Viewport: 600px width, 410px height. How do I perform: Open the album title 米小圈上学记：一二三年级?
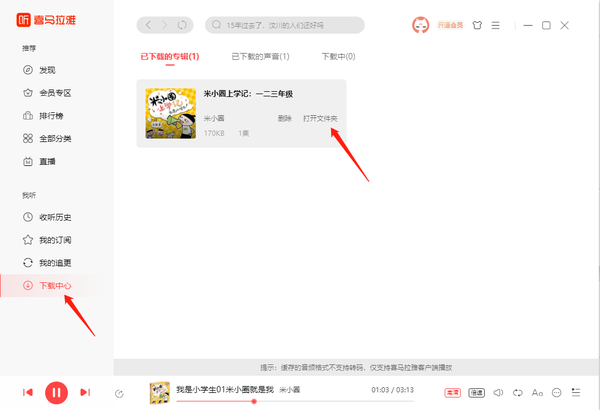248,94
